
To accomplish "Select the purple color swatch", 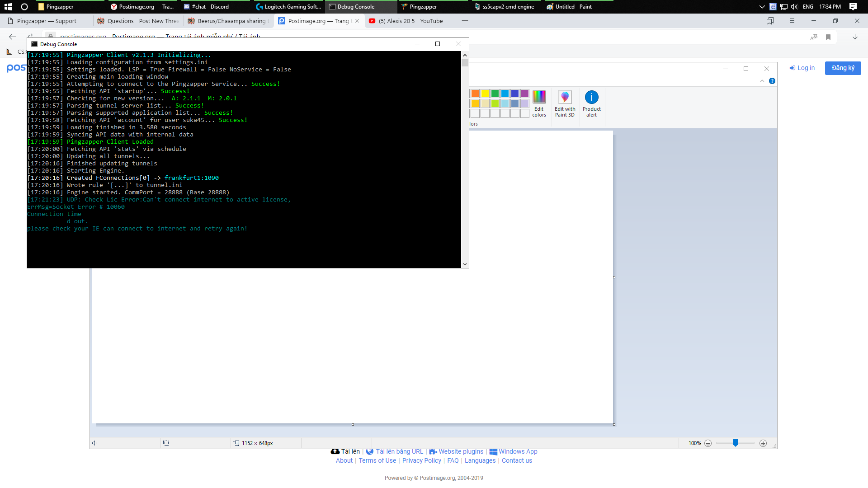I will coord(525,94).
